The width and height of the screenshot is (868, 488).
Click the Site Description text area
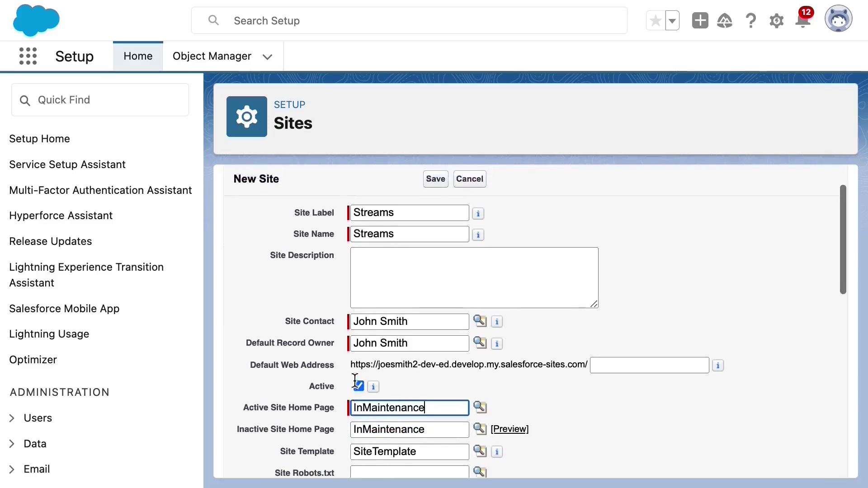pyautogui.click(x=474, y=277)
